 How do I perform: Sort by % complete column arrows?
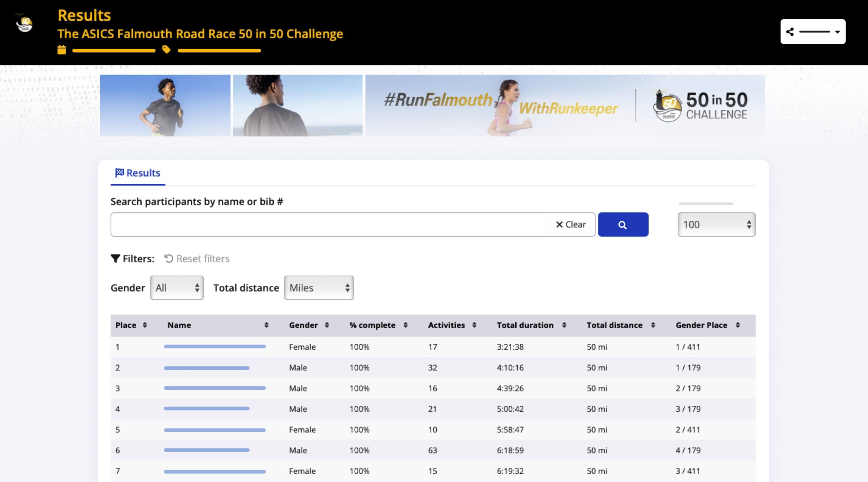(405, 325)
